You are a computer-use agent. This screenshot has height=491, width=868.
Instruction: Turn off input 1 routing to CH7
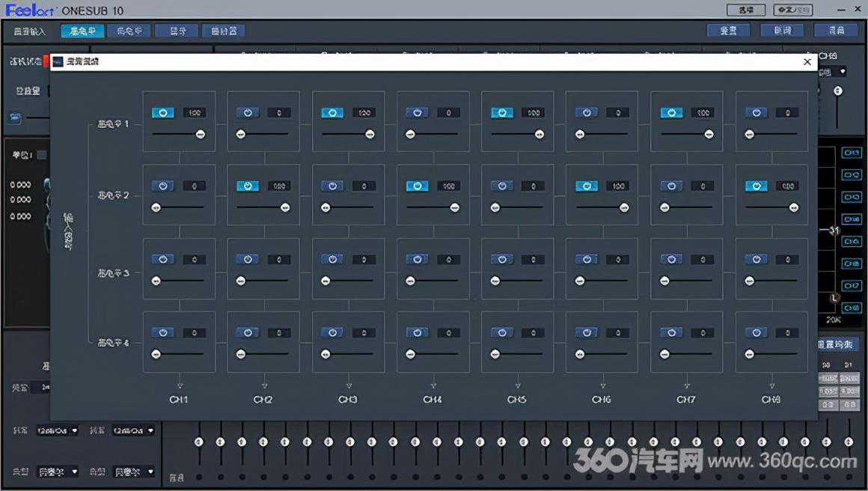click(670, 113)
